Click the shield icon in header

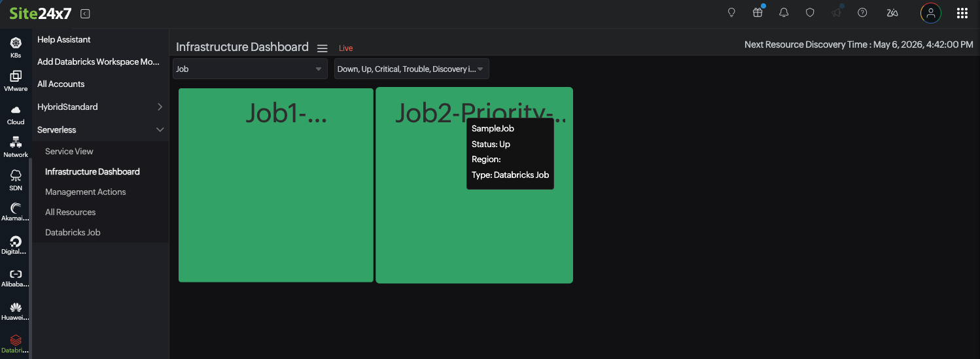point(810,12)
